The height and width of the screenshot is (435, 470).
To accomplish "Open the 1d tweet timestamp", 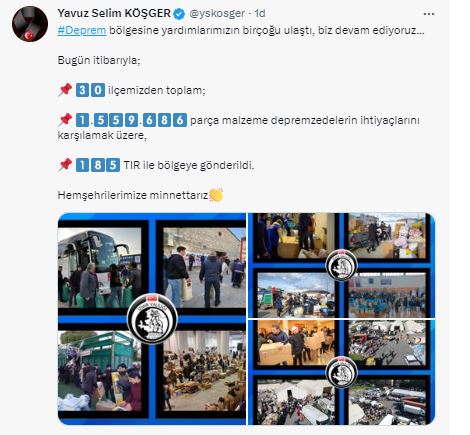I will (x=260, y=13).
